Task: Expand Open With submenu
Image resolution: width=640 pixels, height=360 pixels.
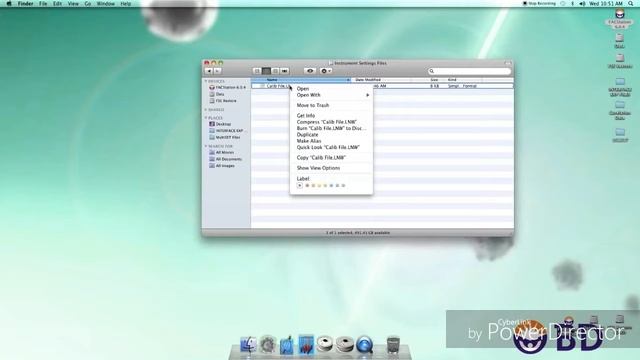Action: click(x=331, y=95)
